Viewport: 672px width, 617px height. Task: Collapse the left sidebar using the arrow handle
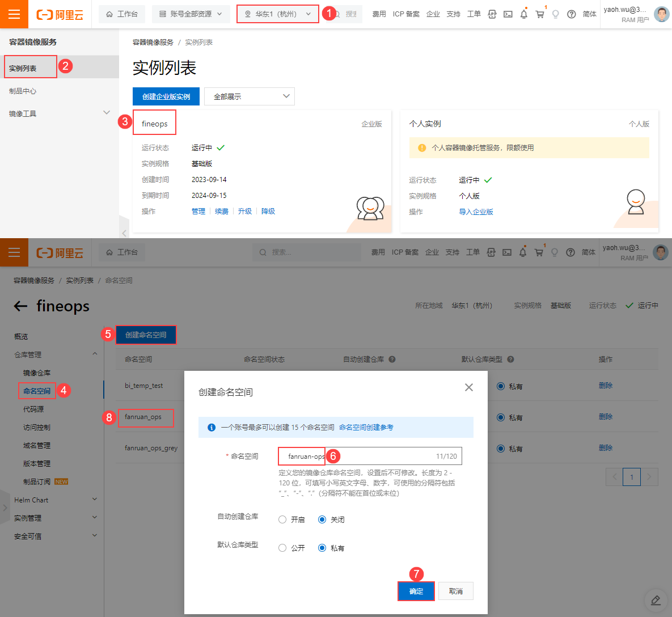point(124,233)
